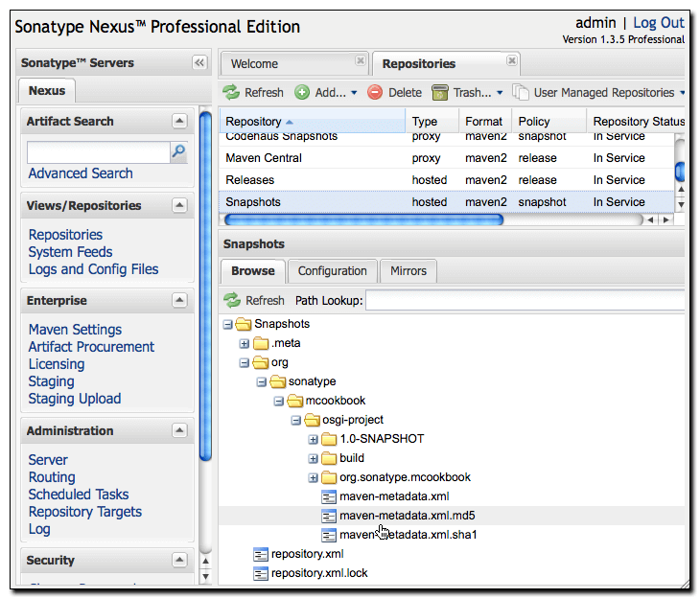Collapse the Security panel

tap(179, 560)
